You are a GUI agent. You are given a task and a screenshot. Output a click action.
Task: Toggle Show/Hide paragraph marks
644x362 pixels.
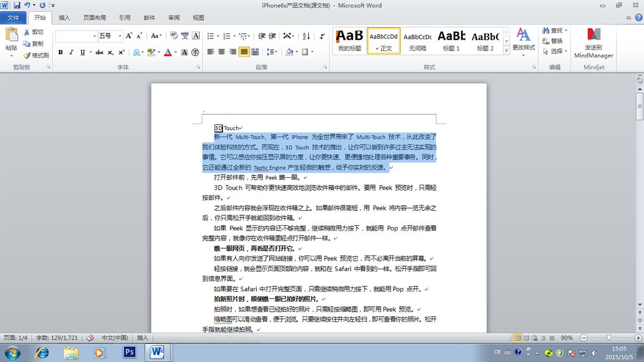tap(322, 36)
